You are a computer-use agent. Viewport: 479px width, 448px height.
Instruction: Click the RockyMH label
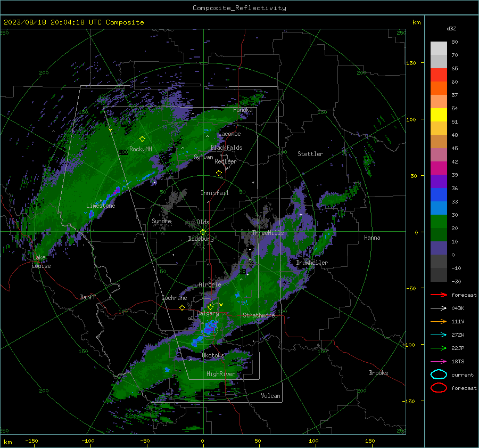pos(141,149)
